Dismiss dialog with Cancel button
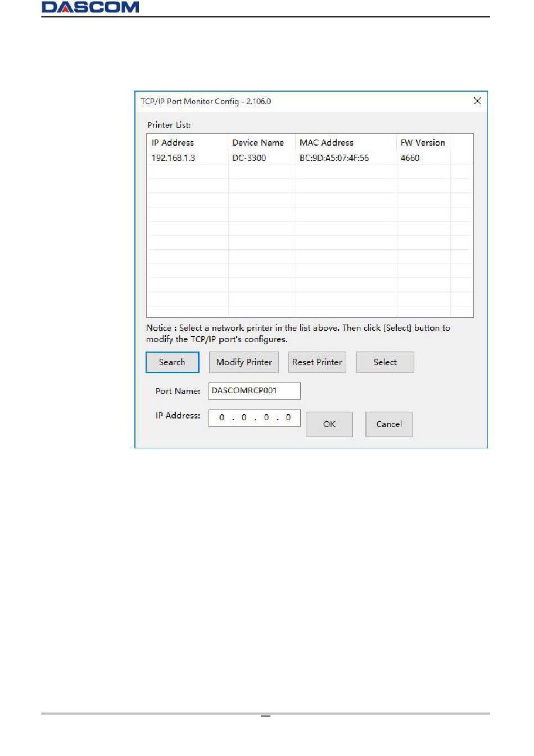The width and height of the screenshot is (534, 756). pyautogui.click(x=389, y=424)
